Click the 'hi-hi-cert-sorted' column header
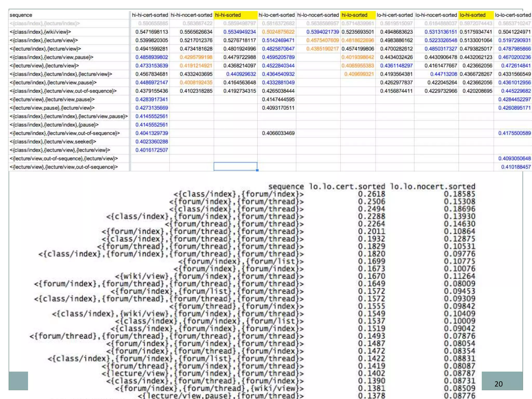 pos(150,15)
